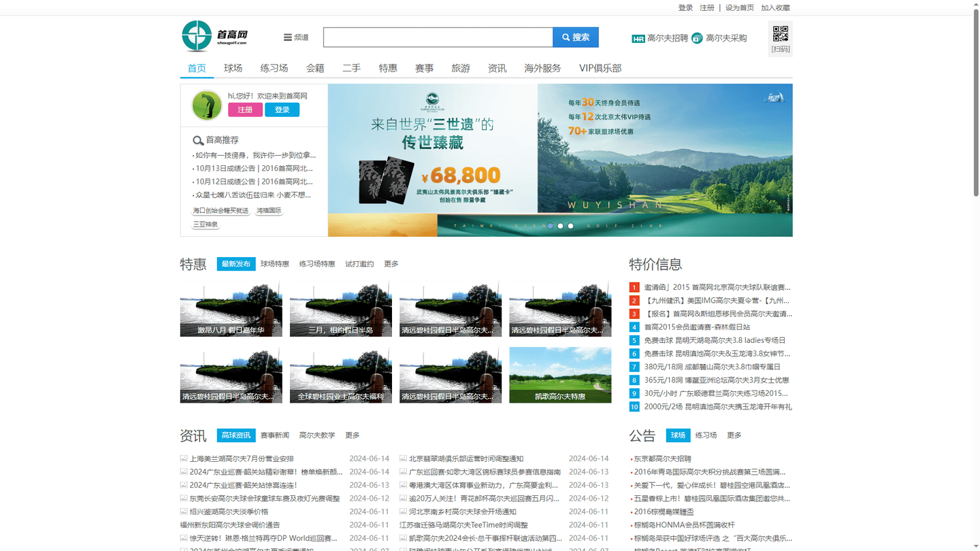Open 10月12日成绩公告 article
The width and height of the screenshot is (980, 551).
(254, 182)
